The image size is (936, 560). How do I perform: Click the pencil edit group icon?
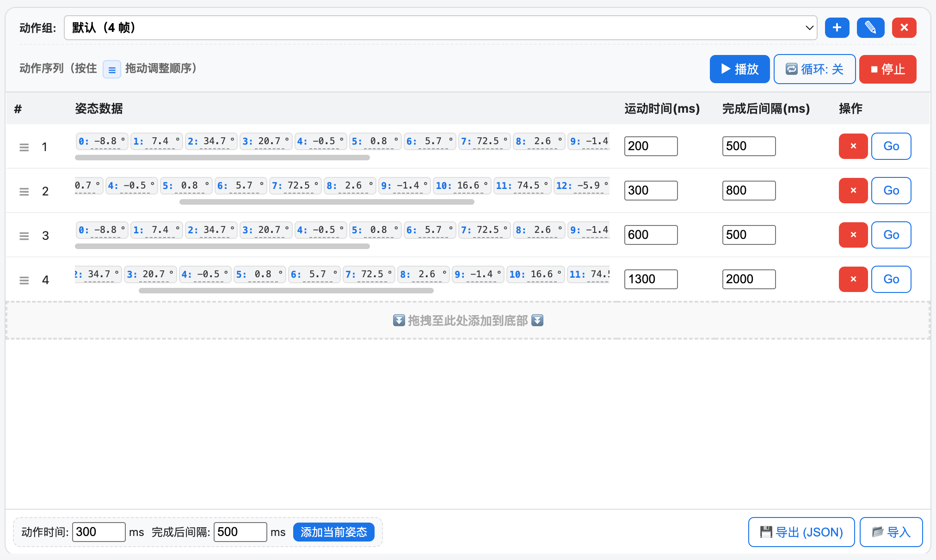pyautogui.click(x=870, y=28)
